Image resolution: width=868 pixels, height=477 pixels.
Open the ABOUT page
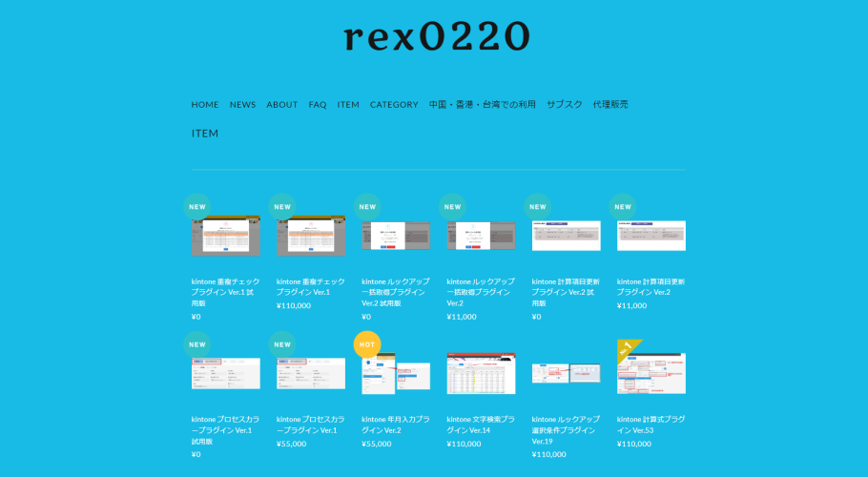coord(281,105)
